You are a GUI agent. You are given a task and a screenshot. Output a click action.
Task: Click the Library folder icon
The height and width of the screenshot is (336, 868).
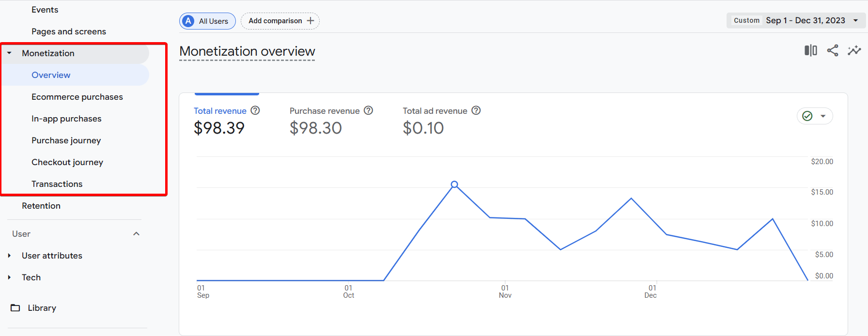point(15,308)
